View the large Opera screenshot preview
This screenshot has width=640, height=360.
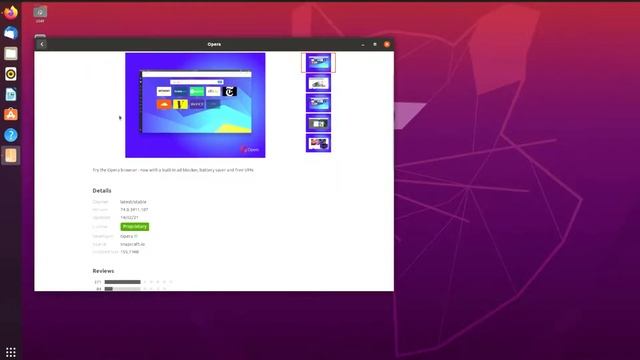click(195, 105)
